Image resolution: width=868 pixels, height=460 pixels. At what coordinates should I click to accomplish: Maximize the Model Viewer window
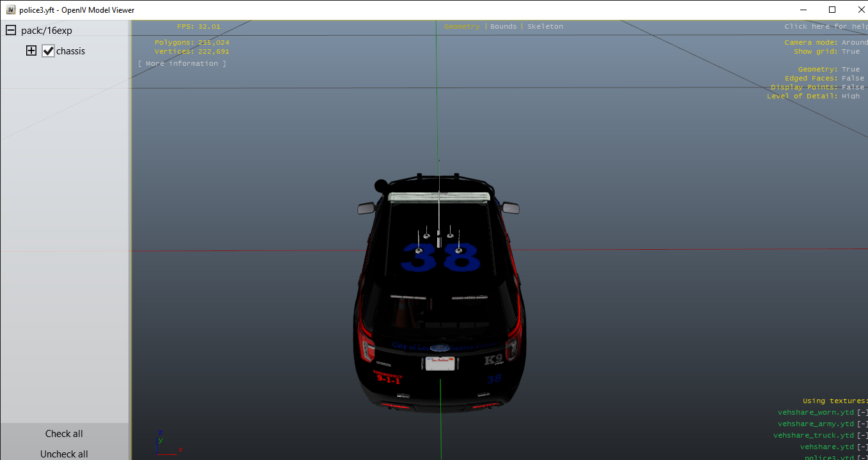click(x=832, y=10)
